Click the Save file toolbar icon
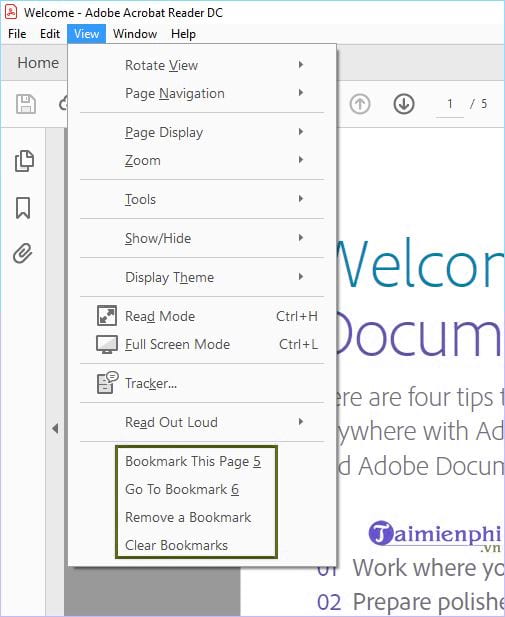The image size is (505, 617). tap(26, 104)
